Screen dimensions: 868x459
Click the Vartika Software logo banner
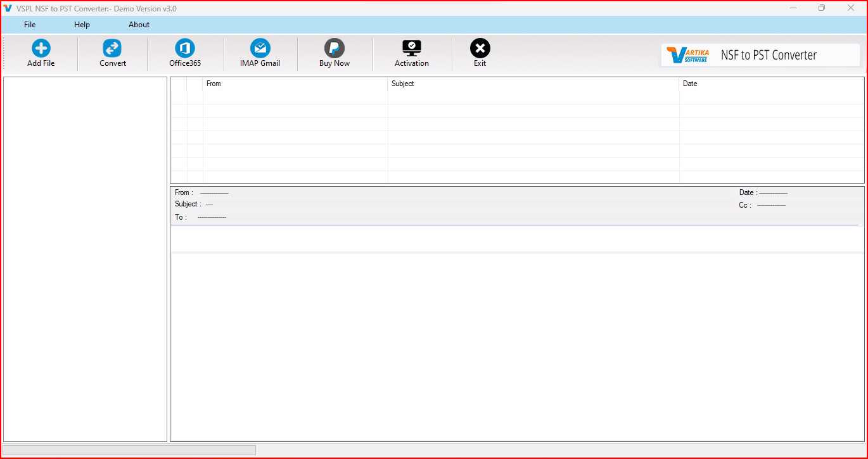[760, 55]
